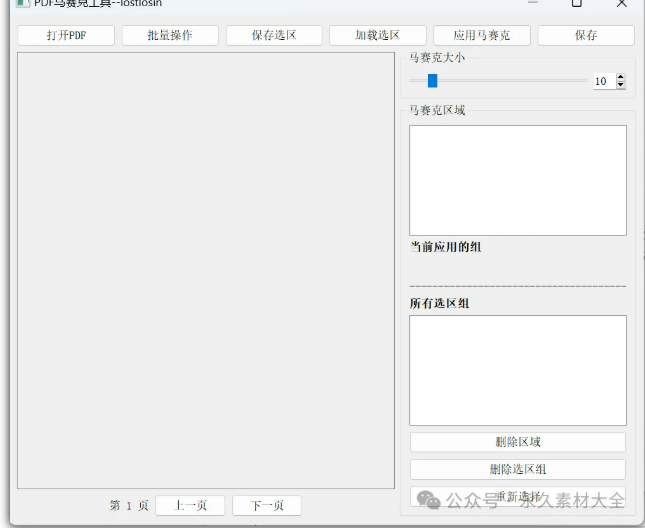Image resolution: width=645 pixels, height=528 pixels.
Task: Delete selection group via 删除选区组
Action: coord(517,469)
